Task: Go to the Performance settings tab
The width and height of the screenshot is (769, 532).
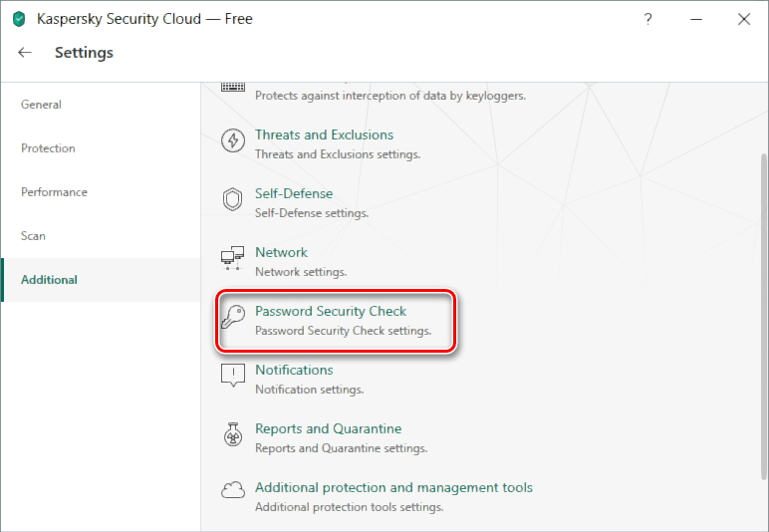Action: coord(54,192)
